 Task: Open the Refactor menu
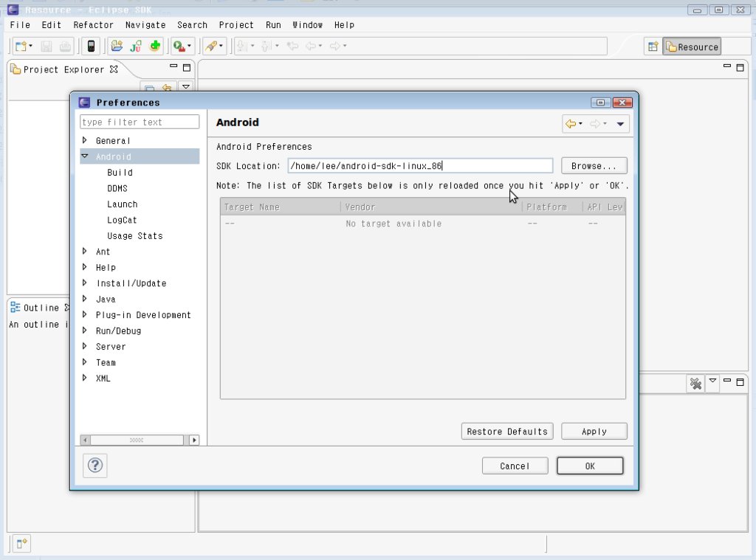[93, 25]
